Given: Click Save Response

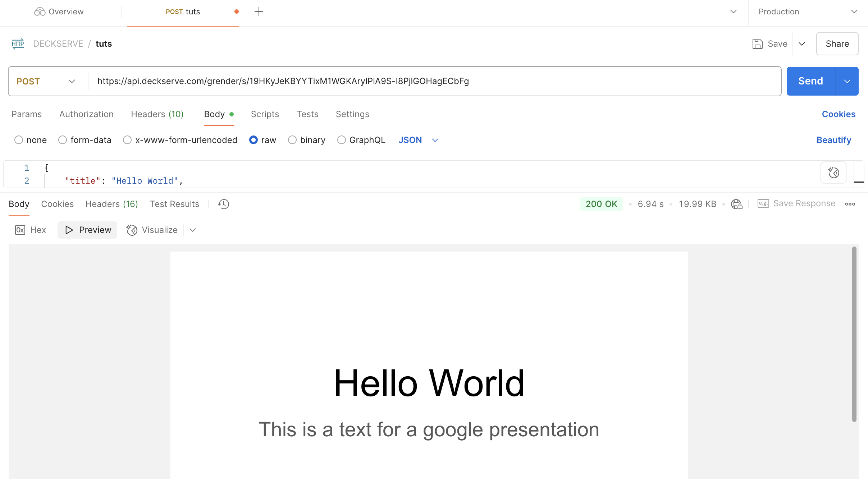Looking at the screenshot, I should (796, 204).
